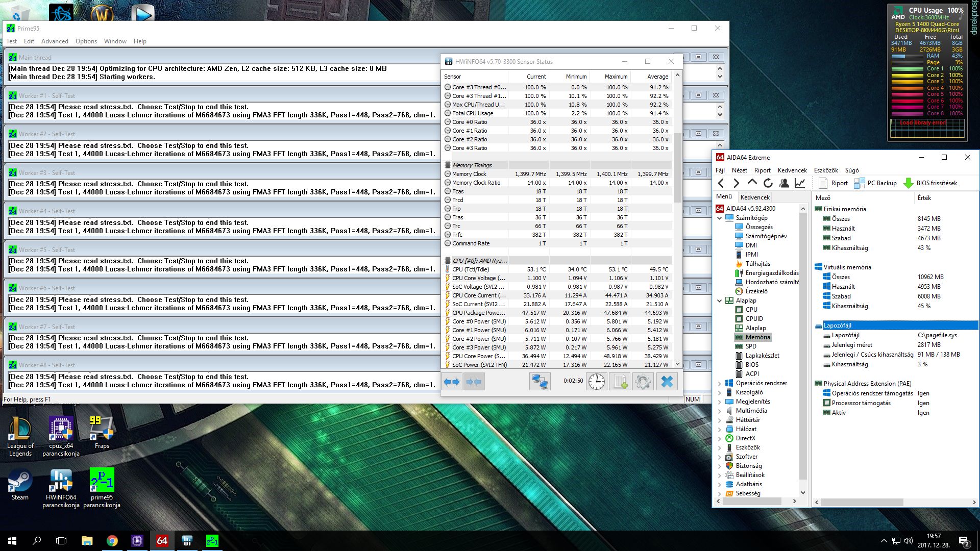Expand Operációs rendszer tree node
The image size is (980, 551).
click(x=720, y=383)
